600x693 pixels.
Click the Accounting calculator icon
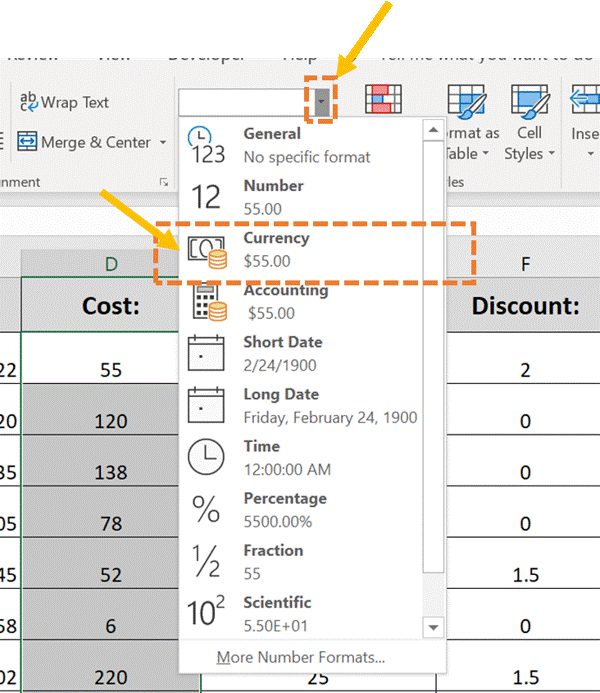(x=209, y=303)
